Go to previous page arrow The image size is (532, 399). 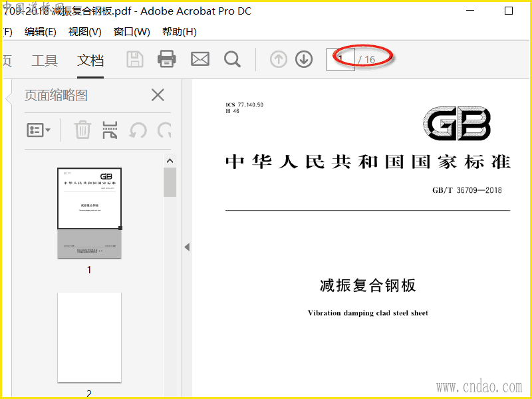pyautogui.click(x=279, y=59)
